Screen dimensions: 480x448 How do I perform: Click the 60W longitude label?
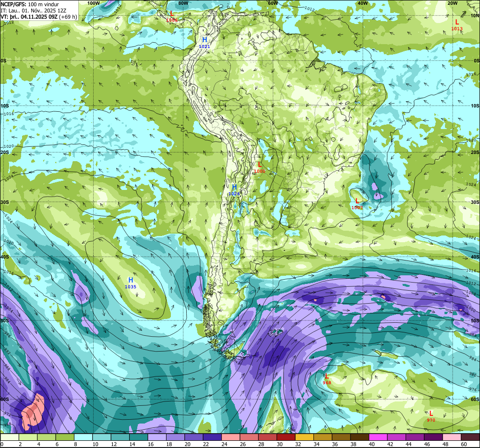coord(273,3)
